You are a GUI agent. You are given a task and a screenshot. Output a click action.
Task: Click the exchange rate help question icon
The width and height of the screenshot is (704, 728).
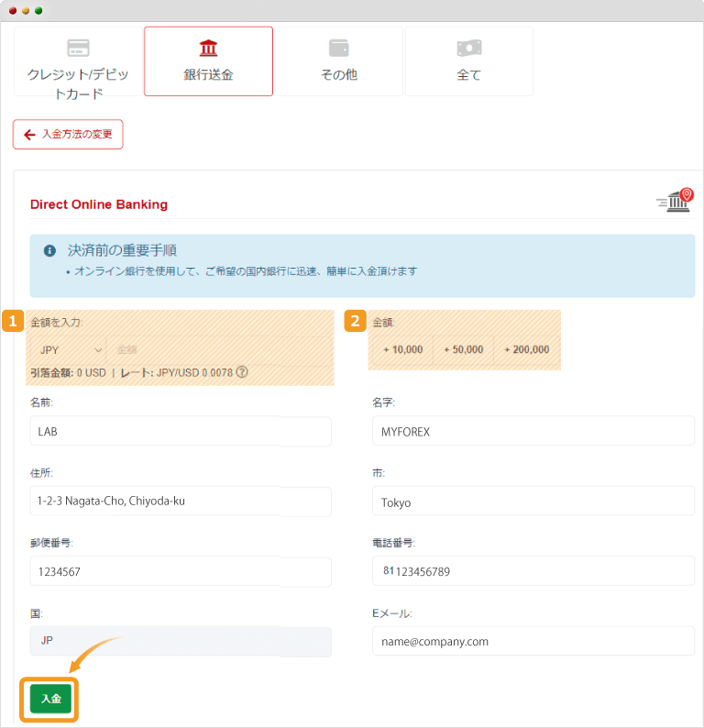[x=242, y=372]
